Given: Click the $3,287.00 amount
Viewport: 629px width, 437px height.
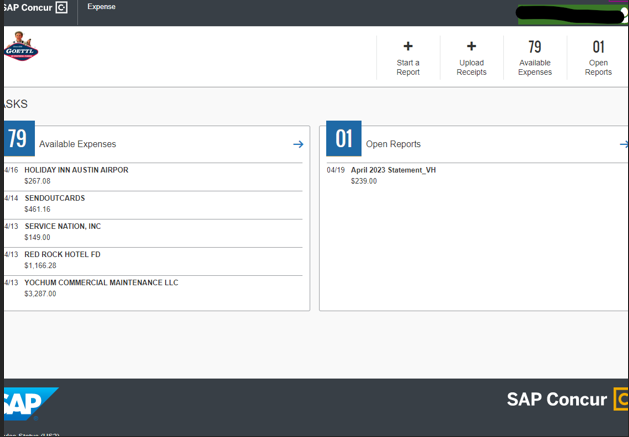Looking at the screenshot, I should 40,293.
